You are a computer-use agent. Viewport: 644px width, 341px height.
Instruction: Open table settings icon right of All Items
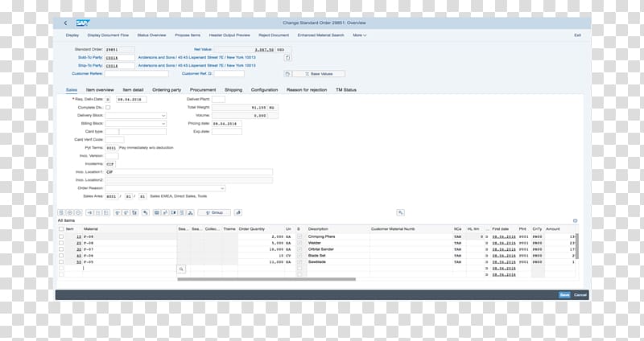575,221
